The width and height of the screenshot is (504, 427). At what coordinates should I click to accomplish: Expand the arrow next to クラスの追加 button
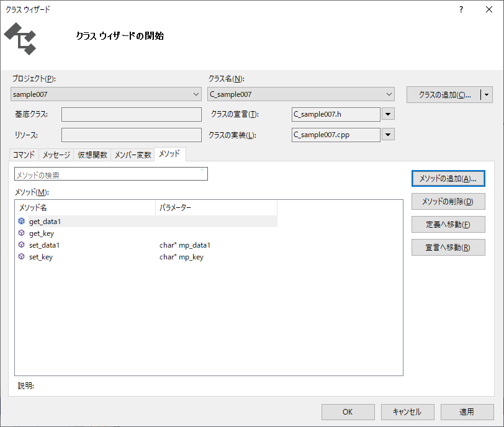(x=487, y=95)
